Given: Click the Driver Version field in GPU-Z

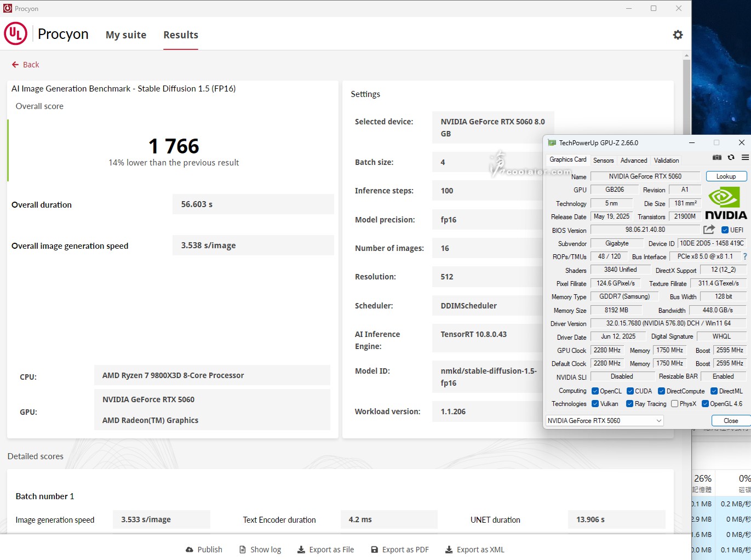Looking at the screenshot, I should click(x=668, y=323).
